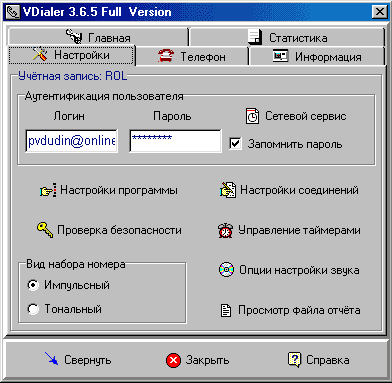This screenshot has height=383, width=392.
Task: Open Настройки программы label
Action: (x=119, y=190)
